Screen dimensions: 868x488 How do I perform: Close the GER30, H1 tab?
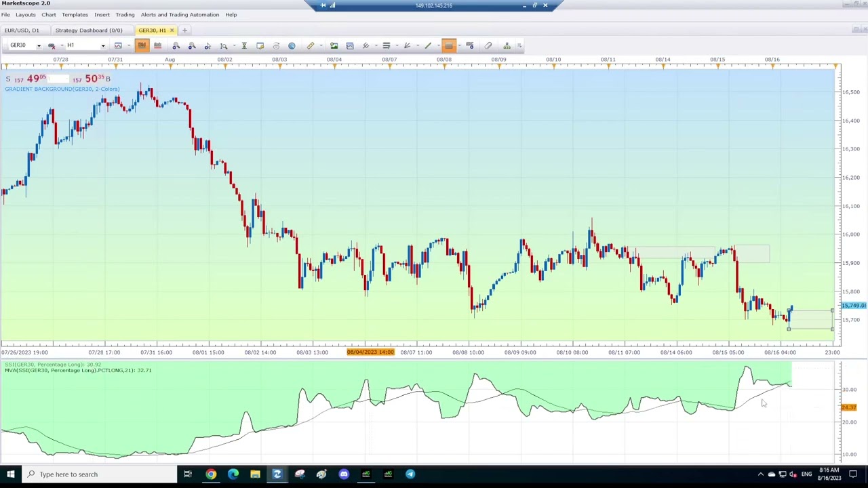click(x=172, y=30)
